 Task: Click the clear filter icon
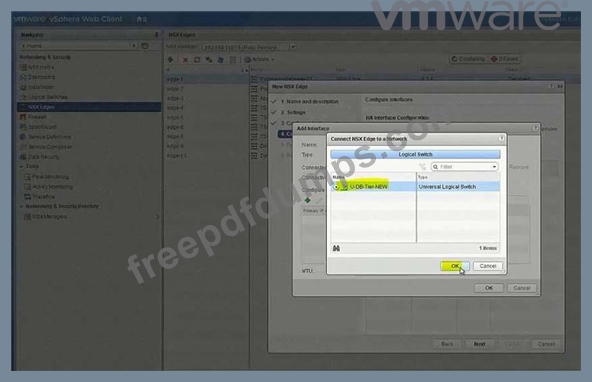click(422, 167)
